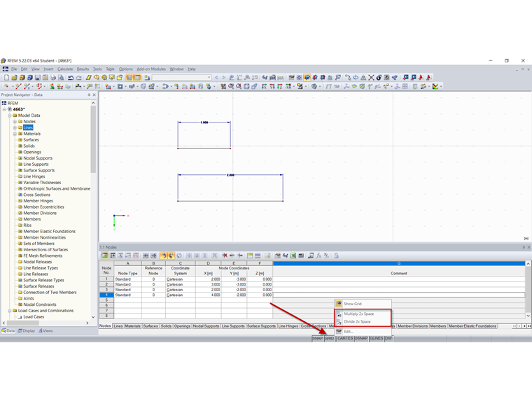Select row header for Node No. 1
The height and width of the screenshot is (399, 532).
pyautogui.click(x=106, y=279)
